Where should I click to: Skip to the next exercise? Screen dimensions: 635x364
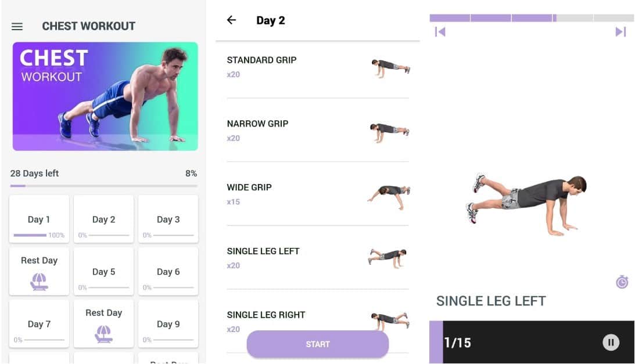pyautogui.click(x=620, y=32)
